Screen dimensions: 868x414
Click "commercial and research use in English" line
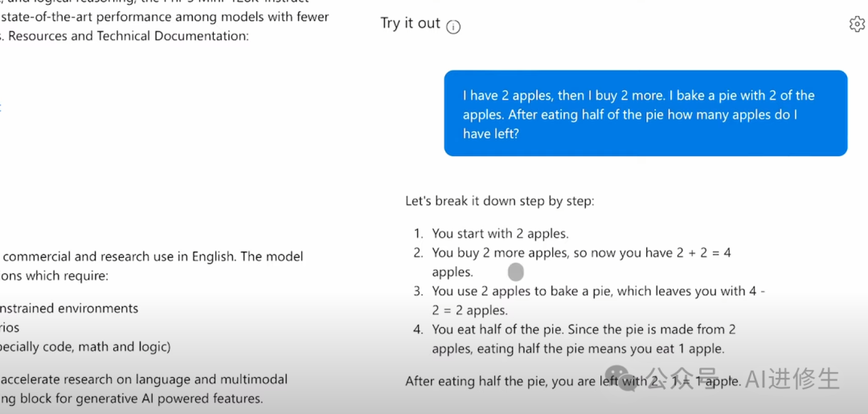(152, 256)
